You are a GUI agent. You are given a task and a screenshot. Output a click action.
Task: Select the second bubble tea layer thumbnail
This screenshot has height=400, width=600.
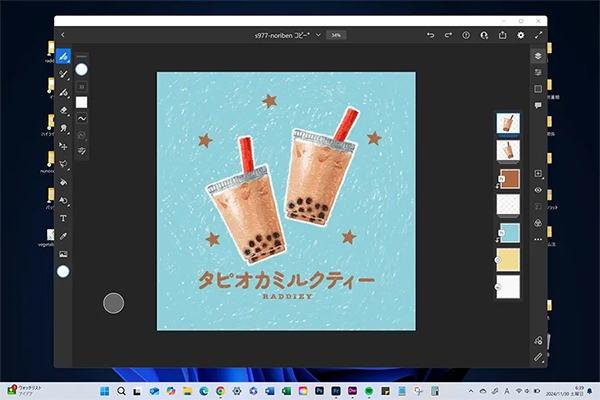tap(508, 150)
